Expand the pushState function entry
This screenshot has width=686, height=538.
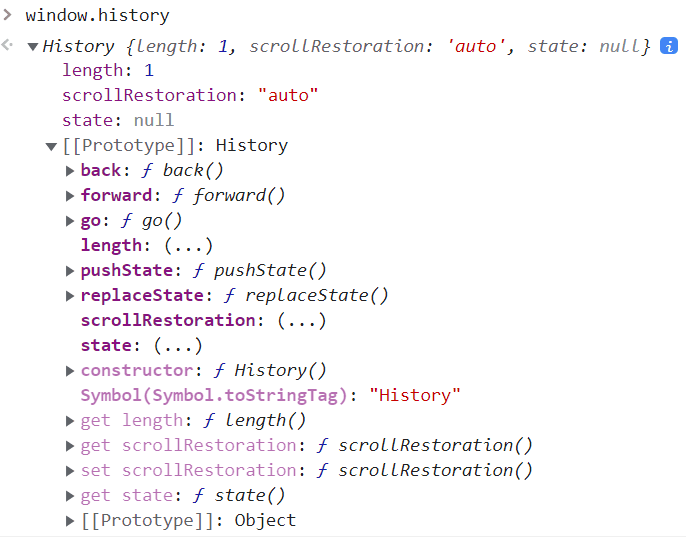tap(70, 271)
